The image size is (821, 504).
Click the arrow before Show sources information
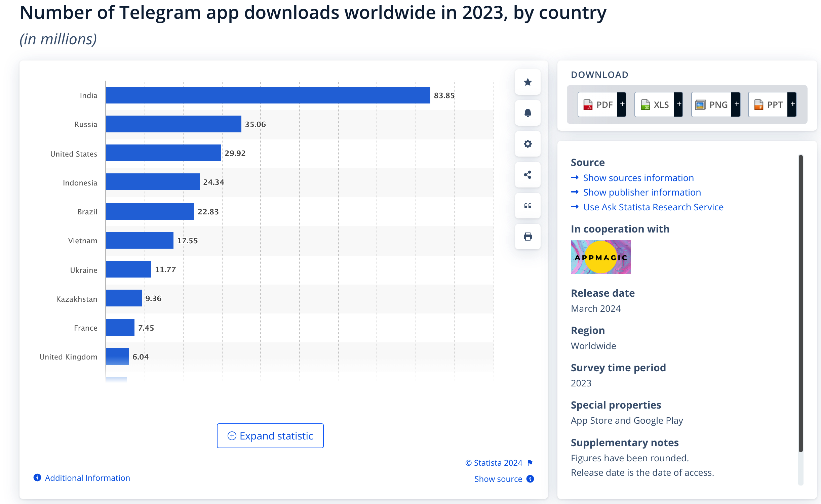(575, 177)
